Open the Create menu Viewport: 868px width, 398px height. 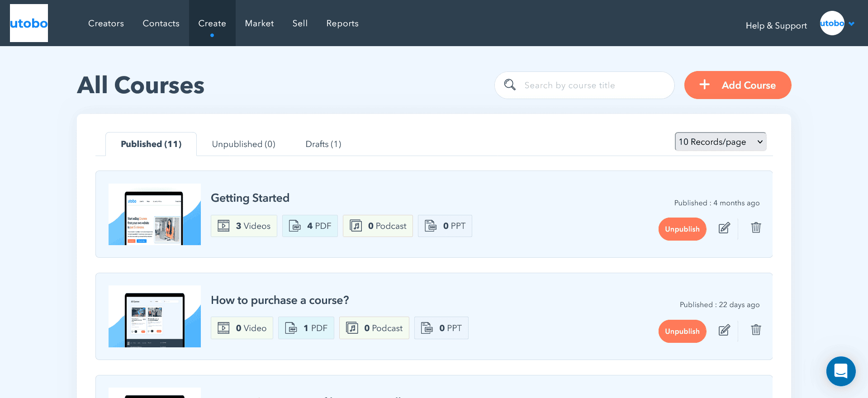pos(212,24)
